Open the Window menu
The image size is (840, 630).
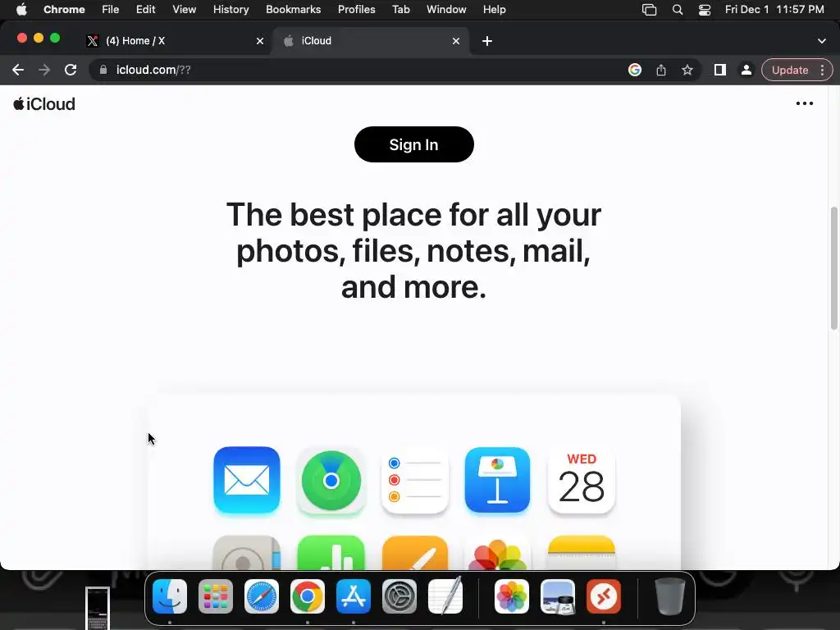pyautogui.click(x=446, y=10)
